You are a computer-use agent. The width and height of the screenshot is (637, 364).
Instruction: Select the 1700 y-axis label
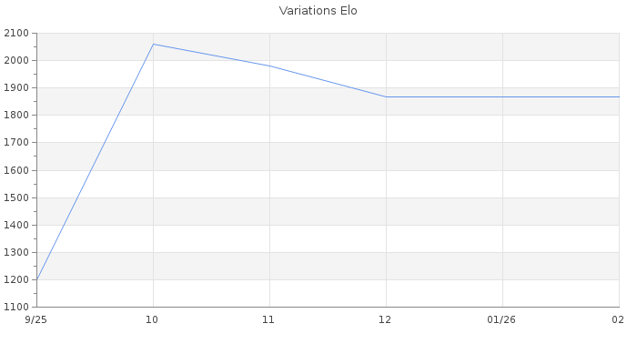(15, 143)
